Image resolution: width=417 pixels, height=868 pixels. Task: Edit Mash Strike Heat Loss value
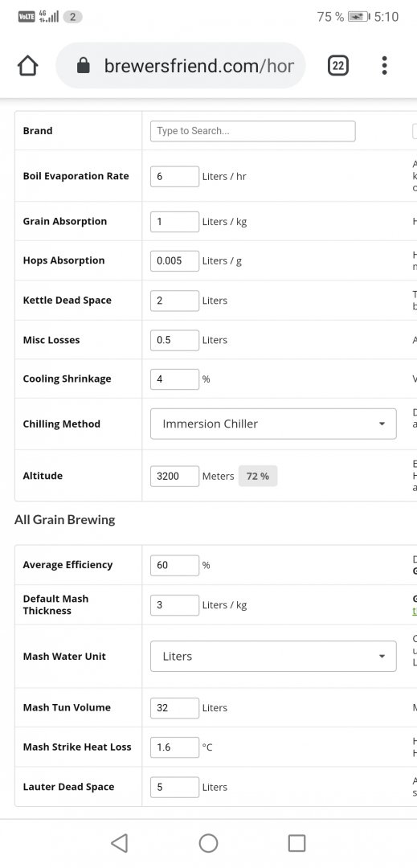pyautogui.click(x=174, y=747)
